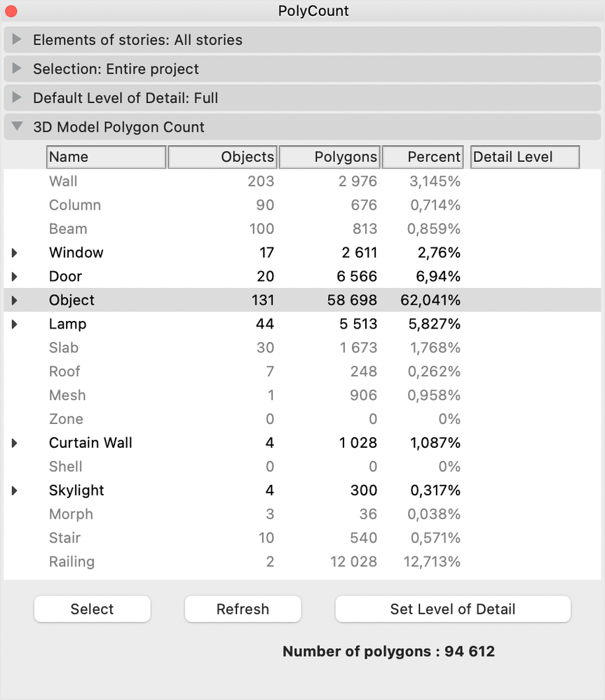Expand the Object row arrow
Screen dimensions: 605x700
coord(15,301)
